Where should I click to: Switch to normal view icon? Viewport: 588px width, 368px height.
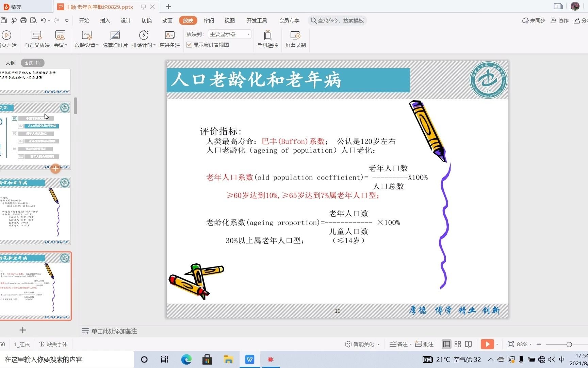tap(446, 344)
